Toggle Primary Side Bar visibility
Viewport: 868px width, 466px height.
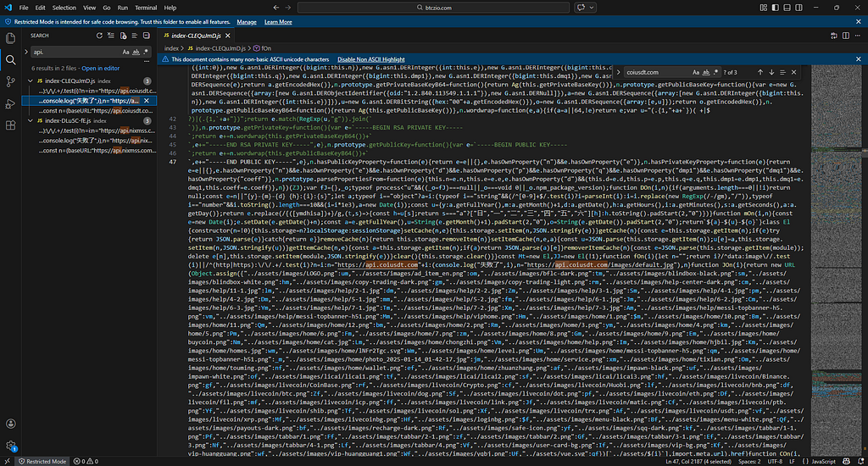(x=775, y=8)
